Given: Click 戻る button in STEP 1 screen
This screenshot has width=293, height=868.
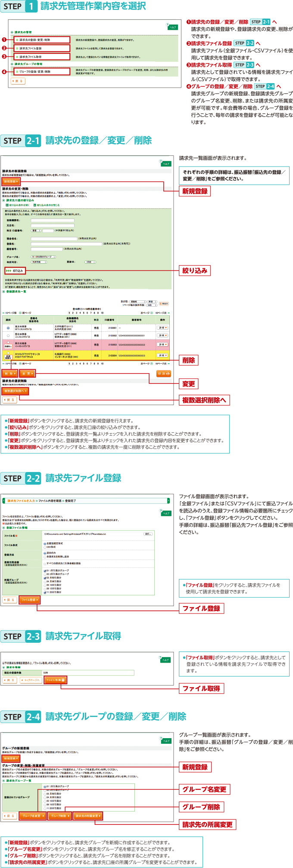Looking at the screenshot, I should pyautogui.click(x=18, y=81).
